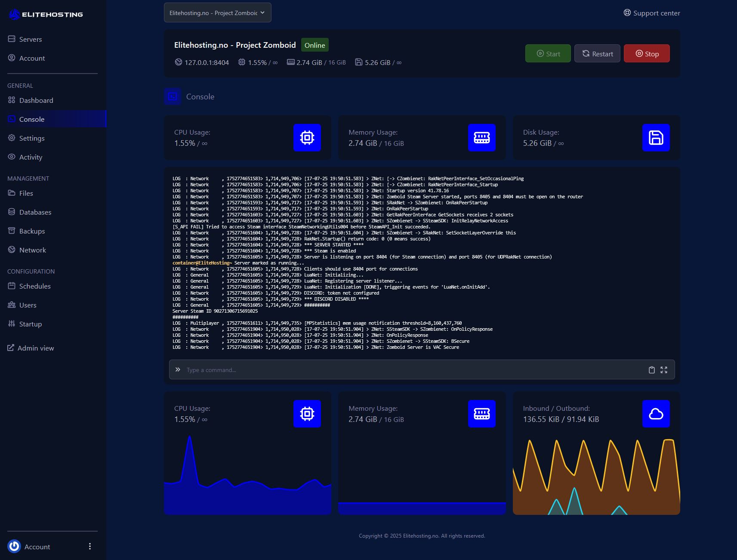Click the account avatar power icon
The image size is (737, 560).
[x=14, y=546]
